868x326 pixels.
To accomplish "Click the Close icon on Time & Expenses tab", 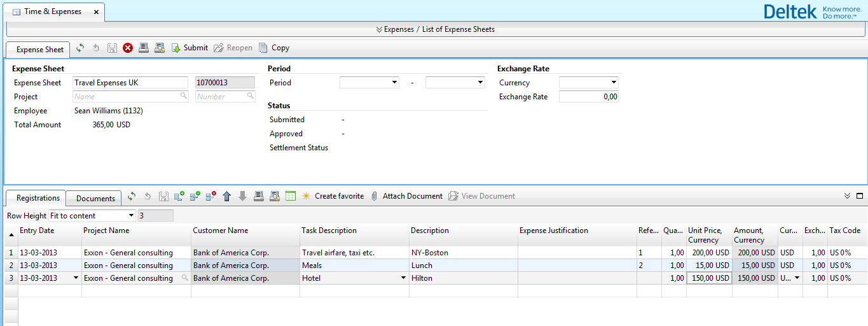I will 96,12.
